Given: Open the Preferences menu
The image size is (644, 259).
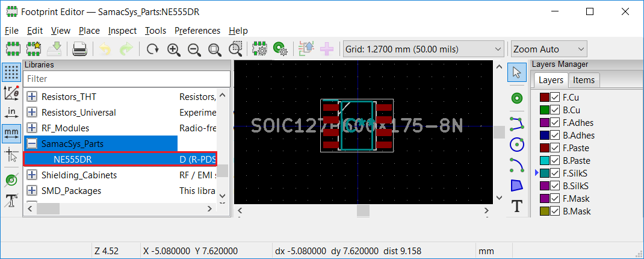Looking at the screenshot, I should pyautogui.click(x=197, y=31).
